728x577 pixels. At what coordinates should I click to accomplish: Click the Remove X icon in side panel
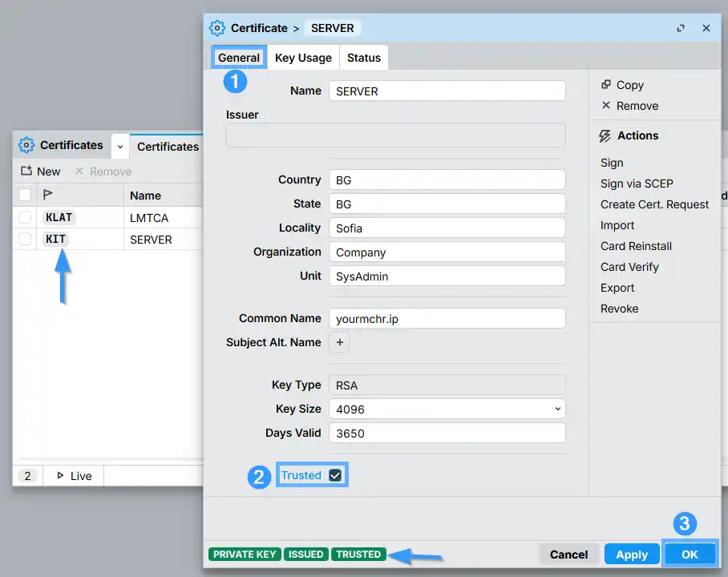(x=606, y=105)
